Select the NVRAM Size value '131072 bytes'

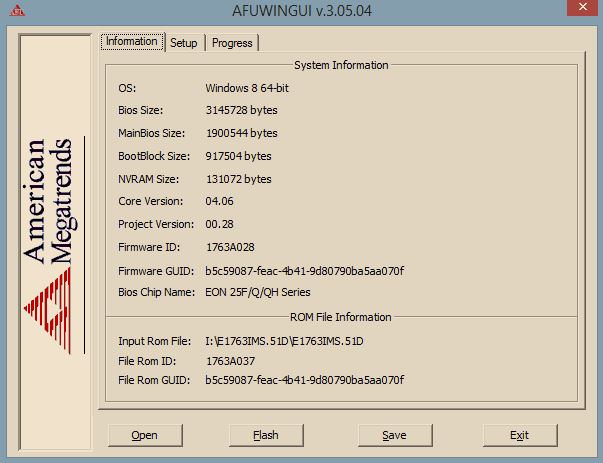[239, 179]
